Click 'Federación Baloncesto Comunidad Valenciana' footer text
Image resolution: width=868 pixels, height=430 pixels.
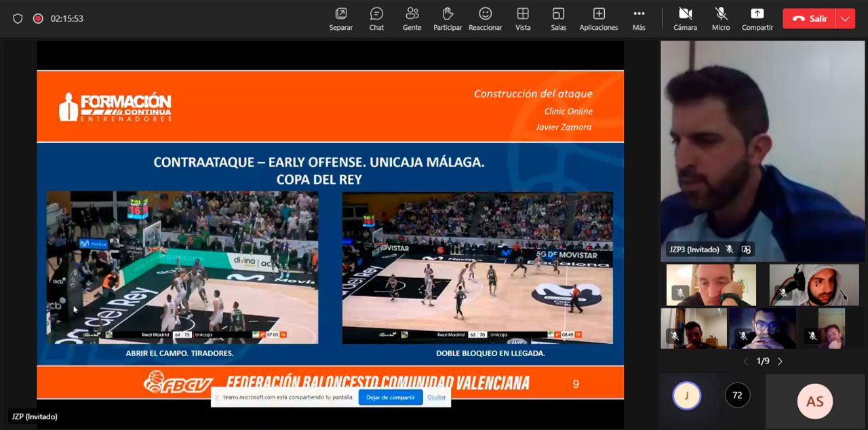click(x=378, y=383)
